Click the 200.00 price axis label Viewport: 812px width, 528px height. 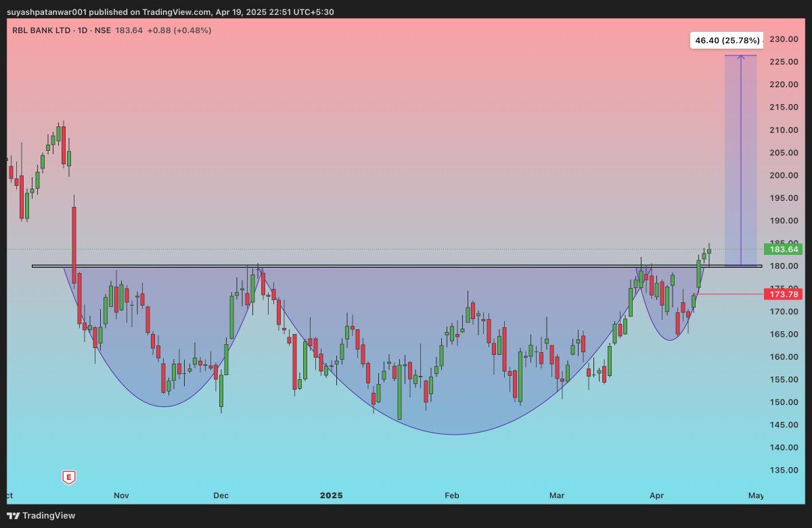[783, 175]
